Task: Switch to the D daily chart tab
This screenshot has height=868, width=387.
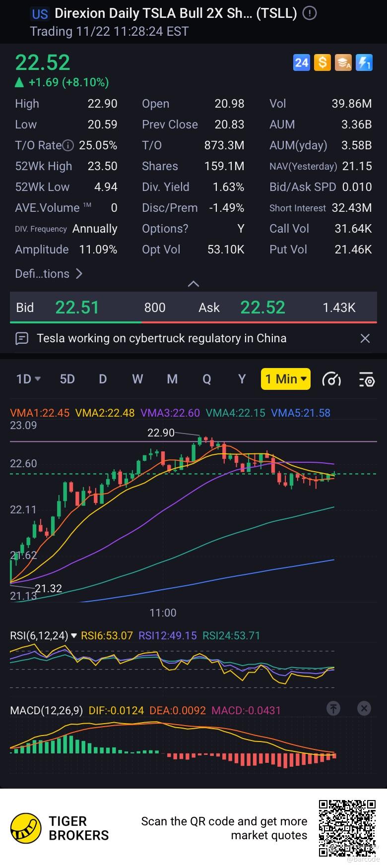Action: tap(103, 379)
